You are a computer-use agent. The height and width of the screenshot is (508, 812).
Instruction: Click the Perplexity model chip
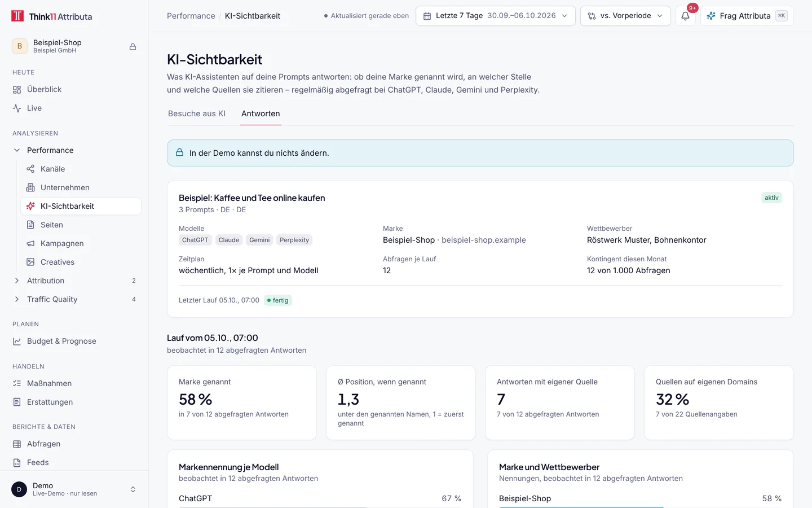tap(294, 240)
